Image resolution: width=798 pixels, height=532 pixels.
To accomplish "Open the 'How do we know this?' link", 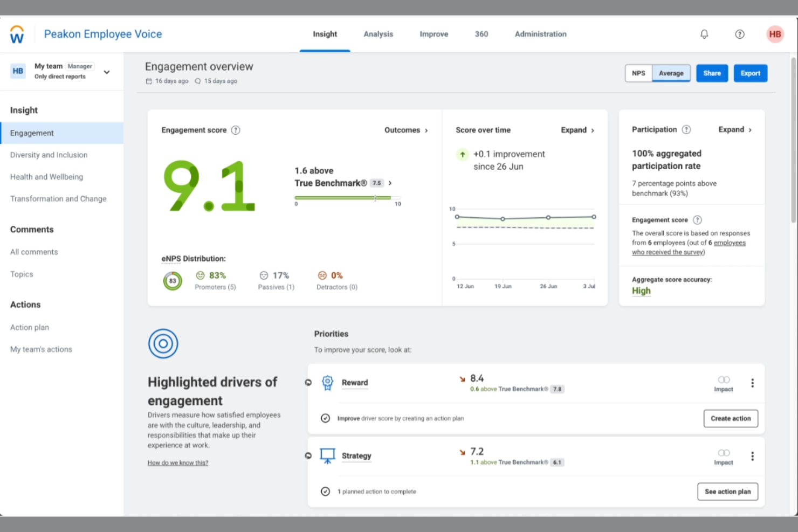I will pos(177,462).
